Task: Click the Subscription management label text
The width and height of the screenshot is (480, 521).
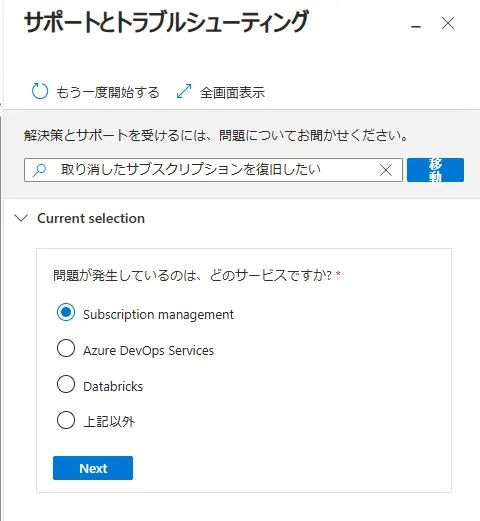Action: click(158, 314)
